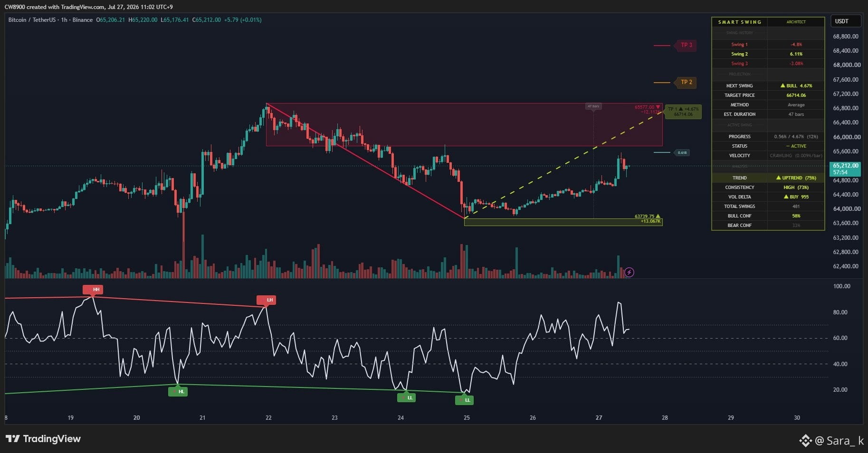This screenshot has width=868, height=453.
Task: Click the 80.00 oscillator axis label
Action: [x=840, y=312]
